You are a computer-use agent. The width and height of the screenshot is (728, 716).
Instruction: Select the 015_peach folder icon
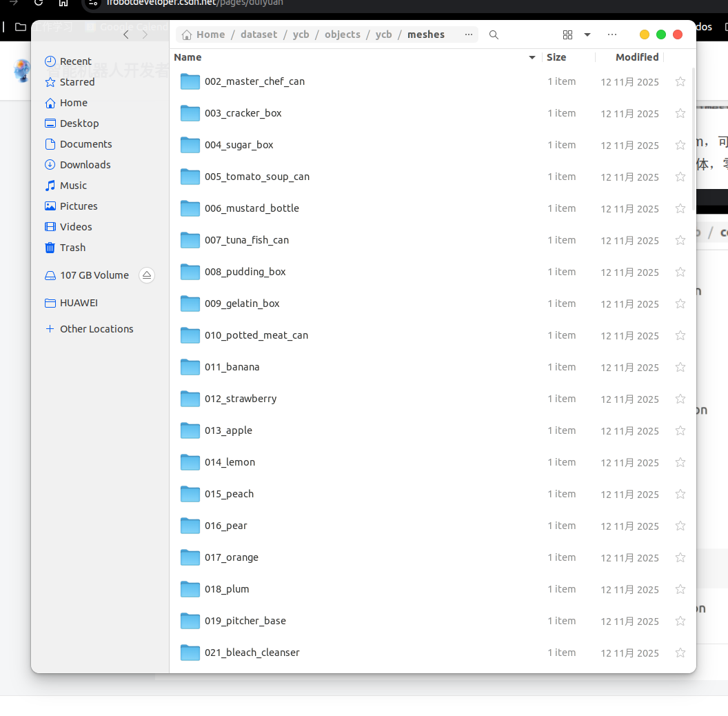pos(190,494)
